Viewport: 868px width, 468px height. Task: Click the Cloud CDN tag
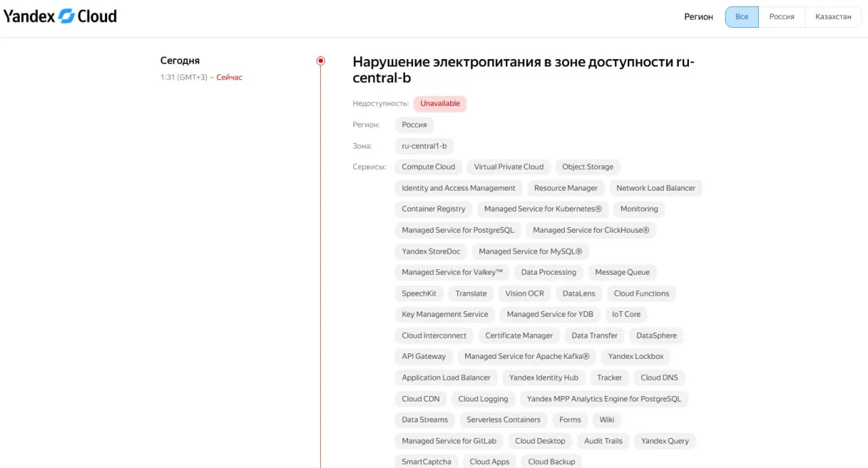click(x=420, y=398)
